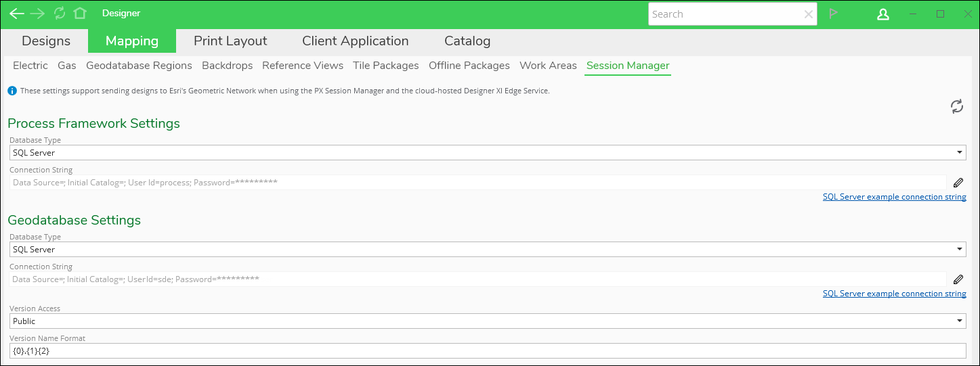Click the forward arrow icon
The image size is (980, 366).
[x=37, y=14]
